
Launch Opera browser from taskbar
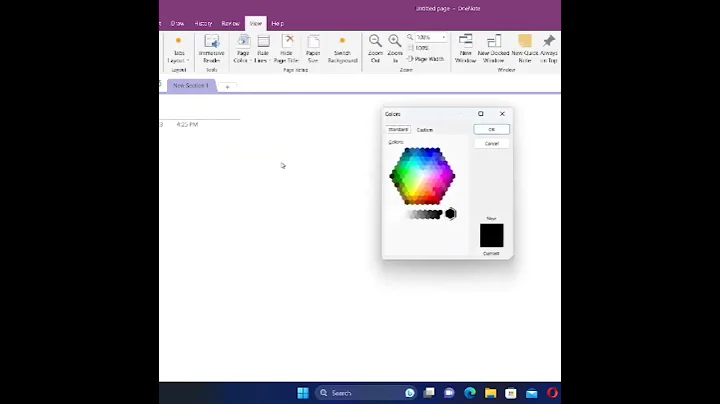552,393
